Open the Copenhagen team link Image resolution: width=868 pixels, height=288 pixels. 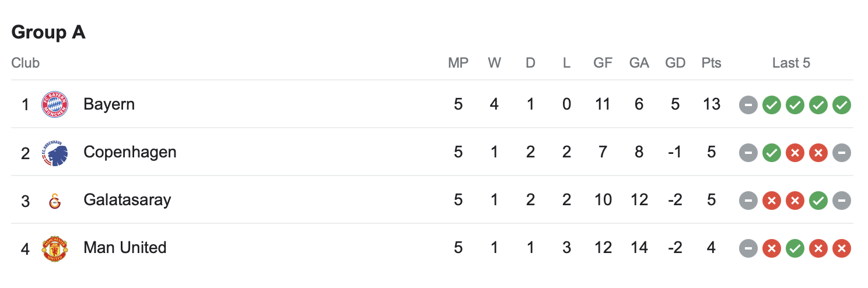pos(130,152)
